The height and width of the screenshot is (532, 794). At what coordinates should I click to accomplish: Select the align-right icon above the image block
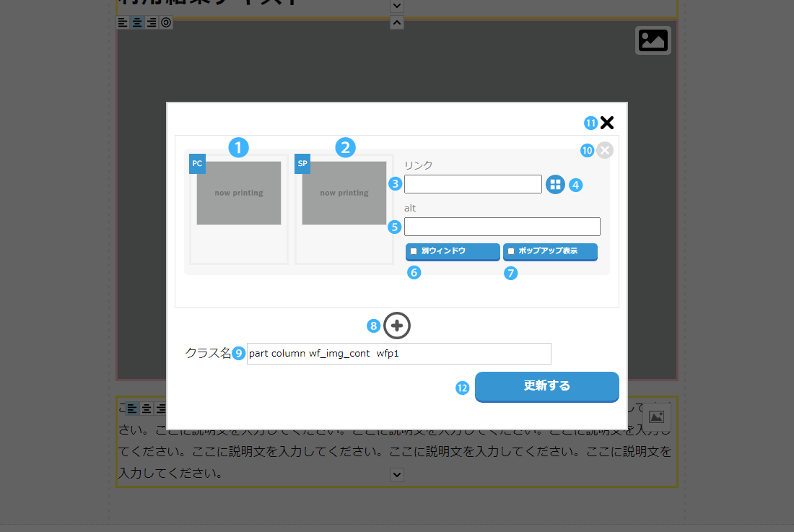[152, 22]
